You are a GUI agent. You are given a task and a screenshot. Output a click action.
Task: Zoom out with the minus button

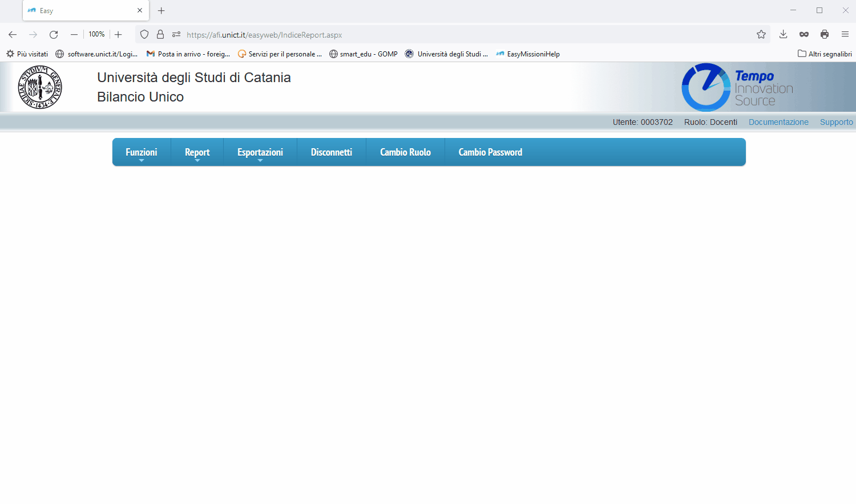(x=74, y=35)
